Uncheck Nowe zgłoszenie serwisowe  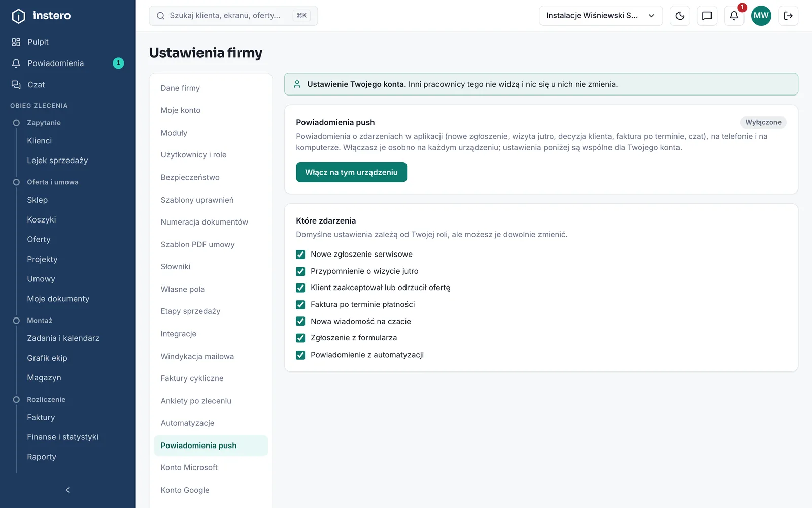pyautogui.click(x=300, y=255)
